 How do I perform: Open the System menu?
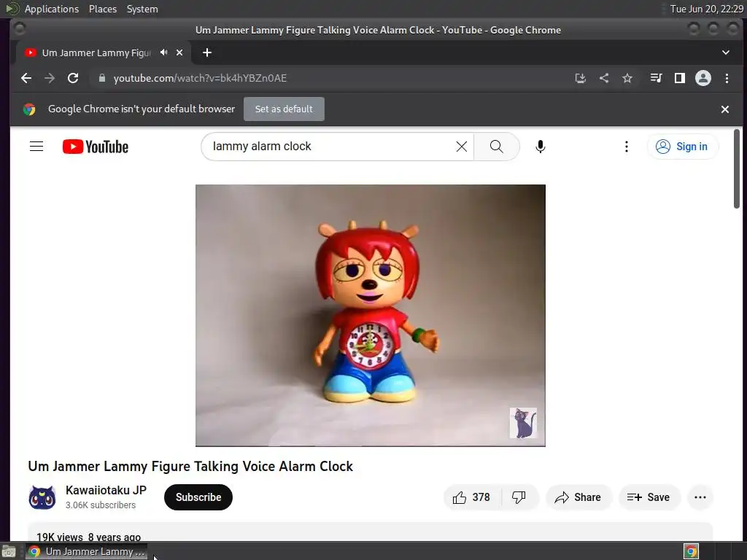(142, 9)
